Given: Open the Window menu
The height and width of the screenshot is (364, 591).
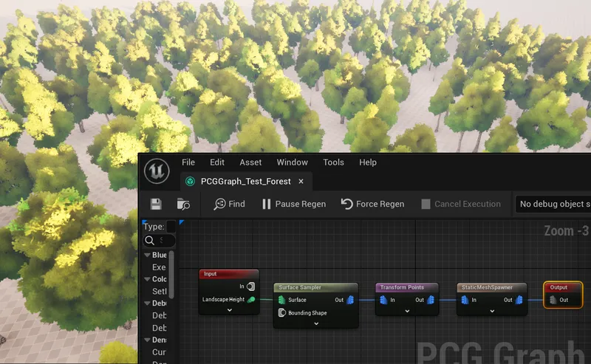Looking at the screenshot, I should (x=292, y=162).
